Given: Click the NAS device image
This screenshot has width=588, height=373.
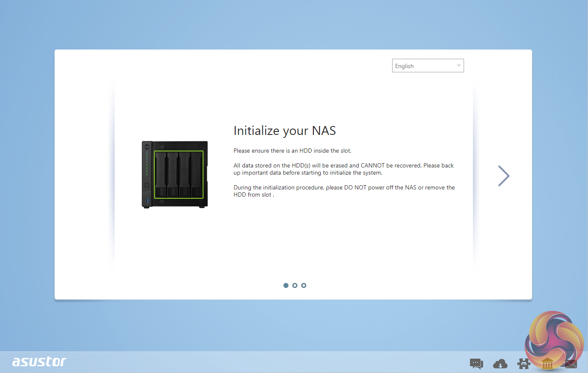Looking at the screenshot, I should [x=175, y=174].
